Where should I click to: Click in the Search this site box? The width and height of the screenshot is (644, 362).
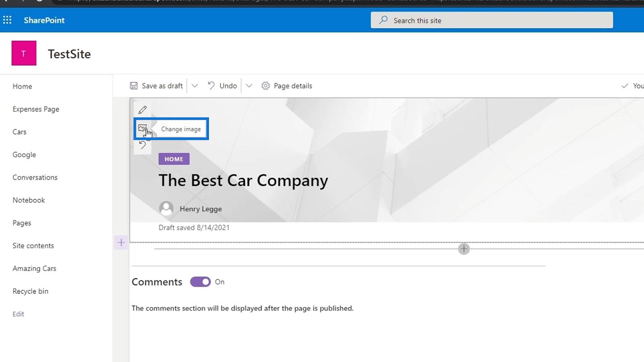click(x=492, y=21)
